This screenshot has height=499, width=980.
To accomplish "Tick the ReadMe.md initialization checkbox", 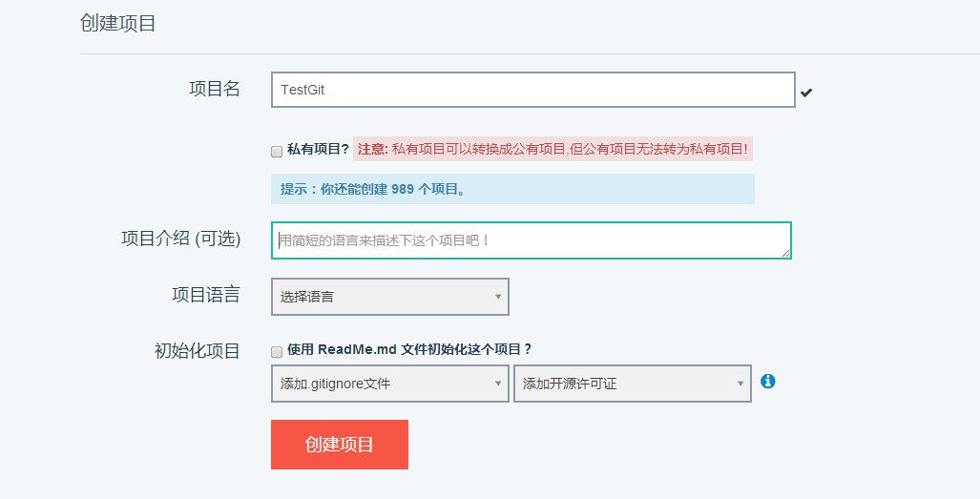I will [276, 352].
